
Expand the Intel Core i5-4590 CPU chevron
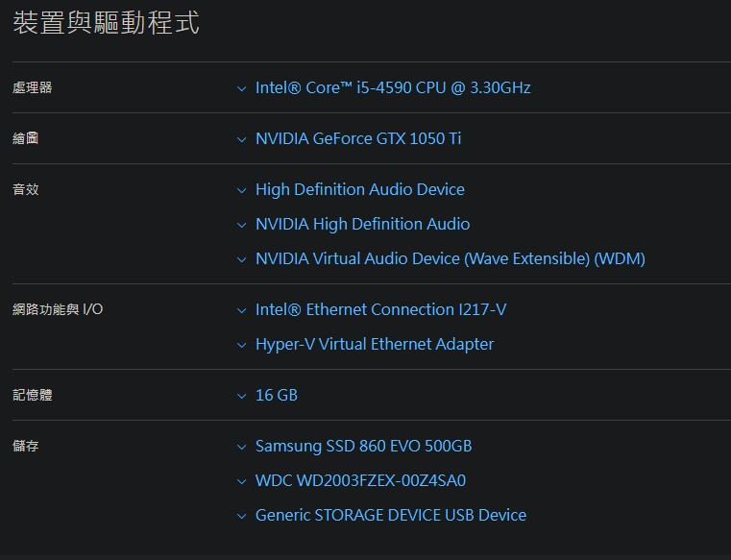pos(241,88)
